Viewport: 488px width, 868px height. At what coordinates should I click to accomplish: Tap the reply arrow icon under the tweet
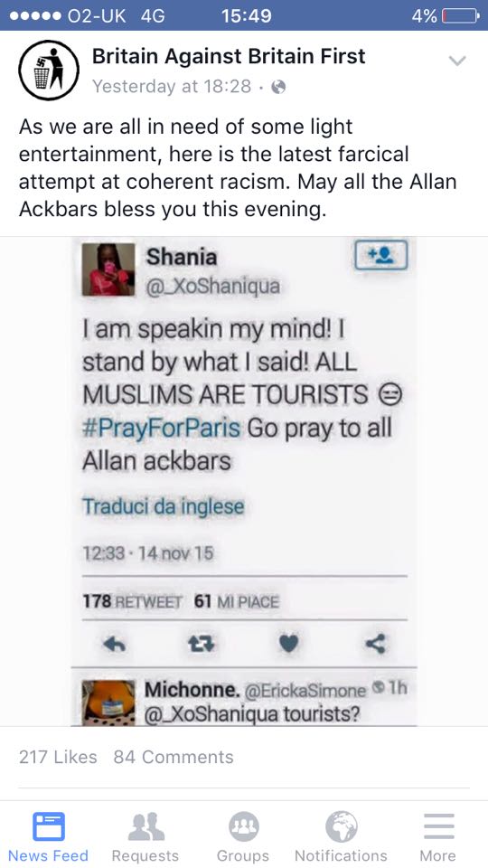click(x=115, y=643)
